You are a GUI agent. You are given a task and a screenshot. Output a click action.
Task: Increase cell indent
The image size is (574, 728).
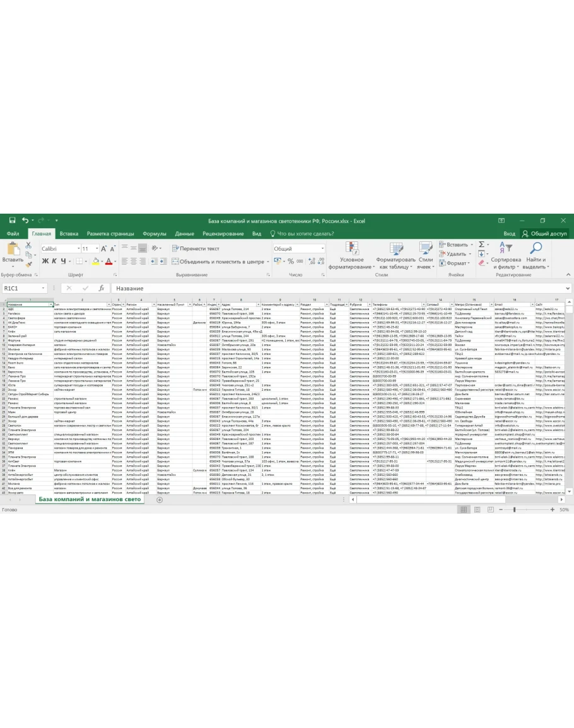click(163, 262)
